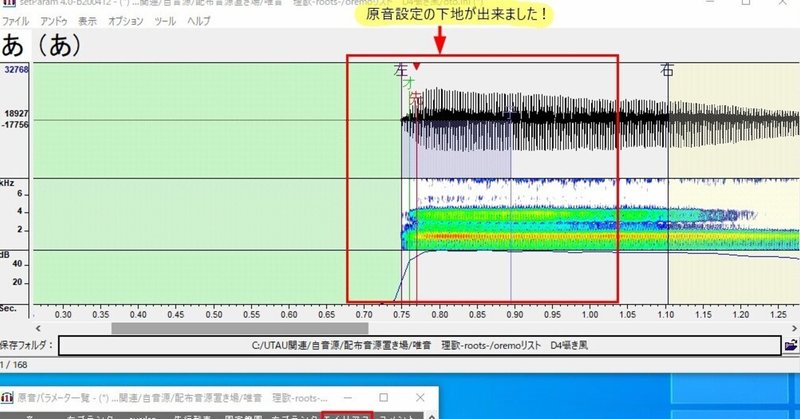Click the left scroll arrow below the timeline
Screen dimensions: 800x419
(x=38, y=328)
